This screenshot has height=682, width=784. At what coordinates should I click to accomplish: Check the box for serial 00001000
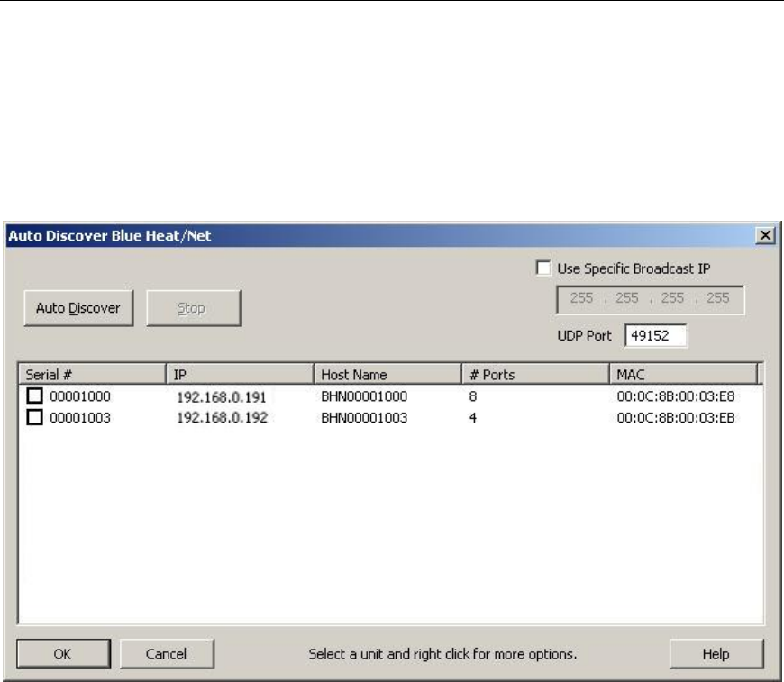pyautogui.click(x=34, y=396)
